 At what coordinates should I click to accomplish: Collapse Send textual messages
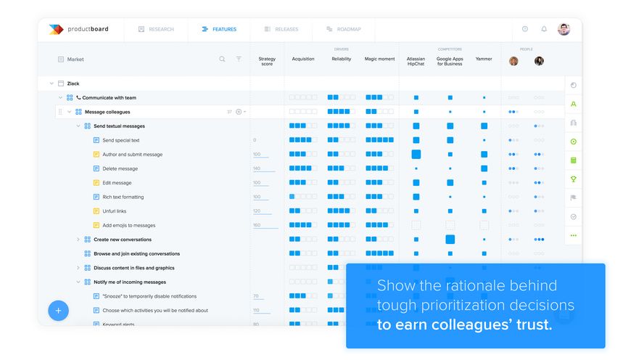tap(78, 126)
